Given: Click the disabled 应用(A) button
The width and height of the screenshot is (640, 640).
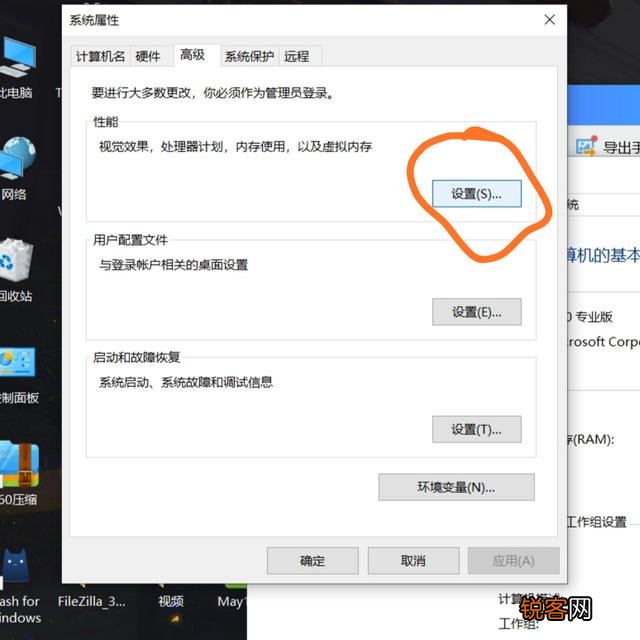Looking at the screenshot, I should (513, 560).
